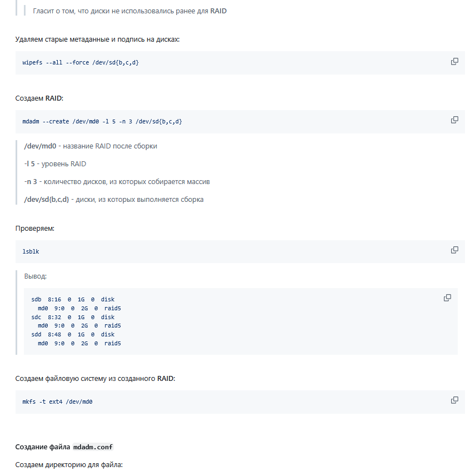Viewport: 470px width, 476px height.
Task: Click the lsblk command text
Action: point(31,251)
